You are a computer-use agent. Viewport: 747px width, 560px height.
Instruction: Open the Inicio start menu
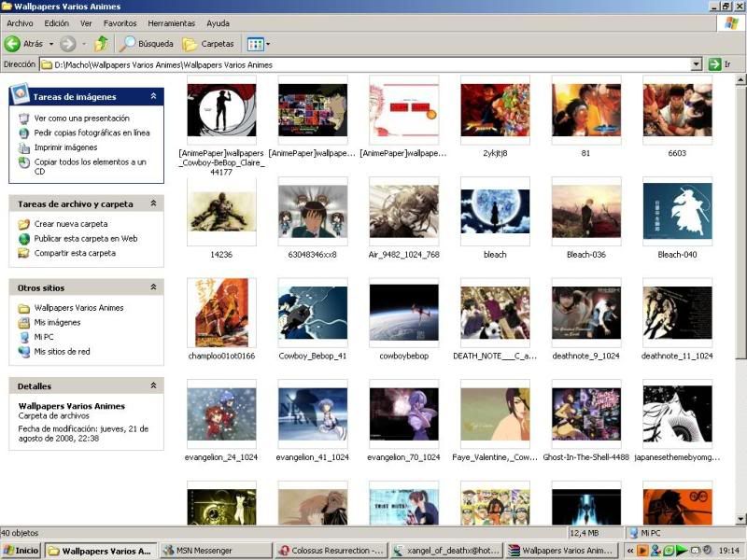[21, 551]
